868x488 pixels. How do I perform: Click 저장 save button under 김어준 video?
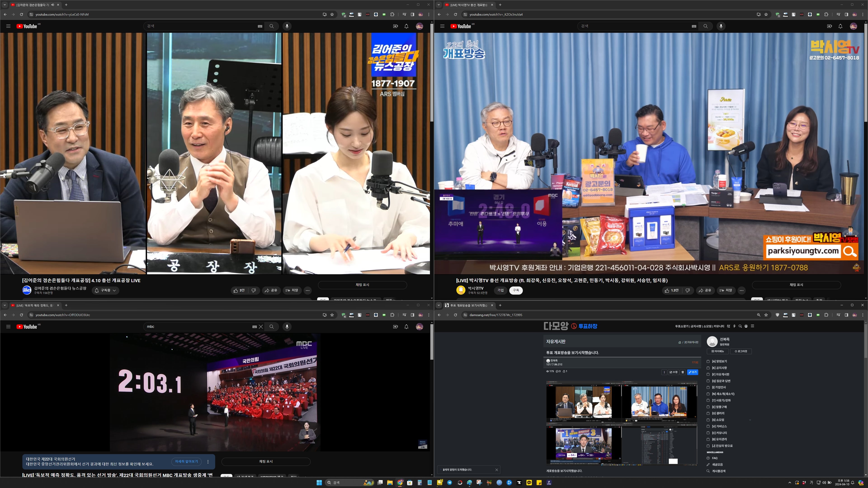click(x=292, y=290)
